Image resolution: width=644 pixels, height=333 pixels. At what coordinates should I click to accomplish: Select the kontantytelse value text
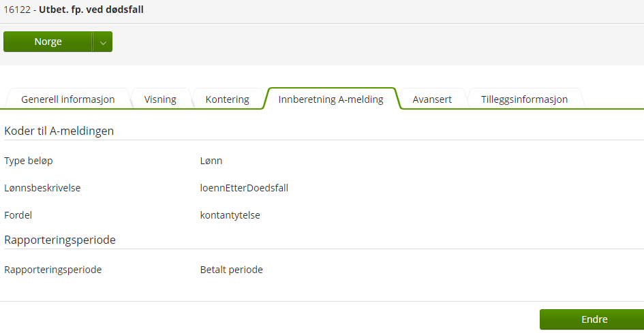pos(230,215)
